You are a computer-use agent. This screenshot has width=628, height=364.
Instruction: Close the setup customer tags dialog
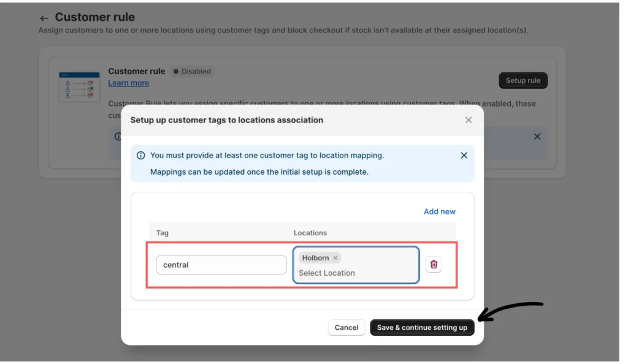469,120
